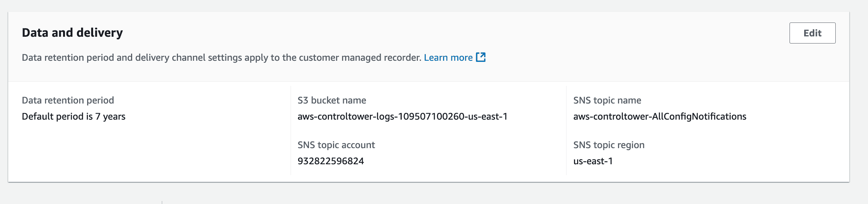Screen dimensions: 868x204
Task: Click the Data and delivery heading
Action: pyautogui.click(x=72, y=33)
